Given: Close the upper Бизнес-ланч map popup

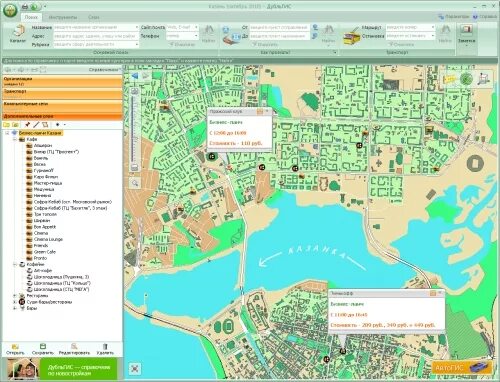Looking at the screenshot, I should pos(267,111).
